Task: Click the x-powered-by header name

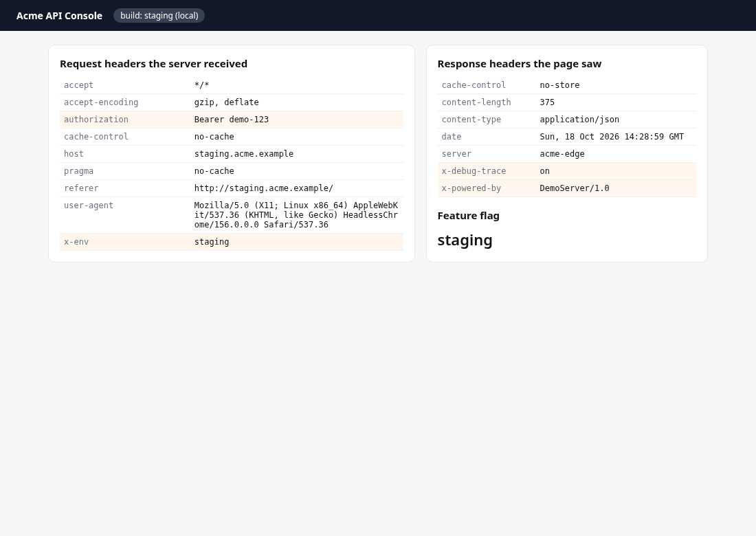Action: 471,188
